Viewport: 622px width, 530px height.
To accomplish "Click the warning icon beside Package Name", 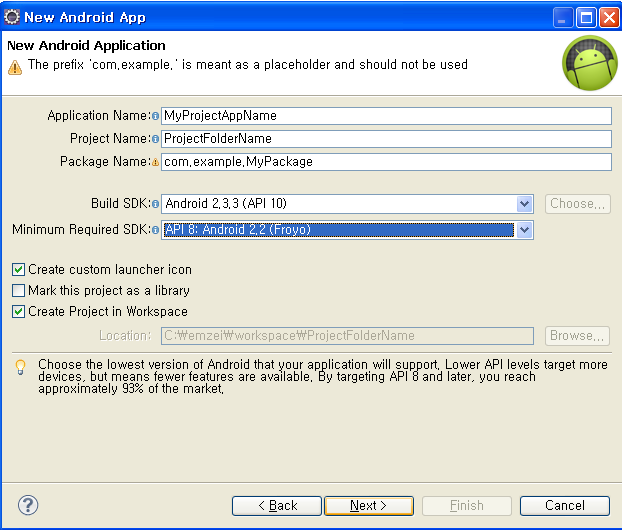I will [x=156, y=162].
